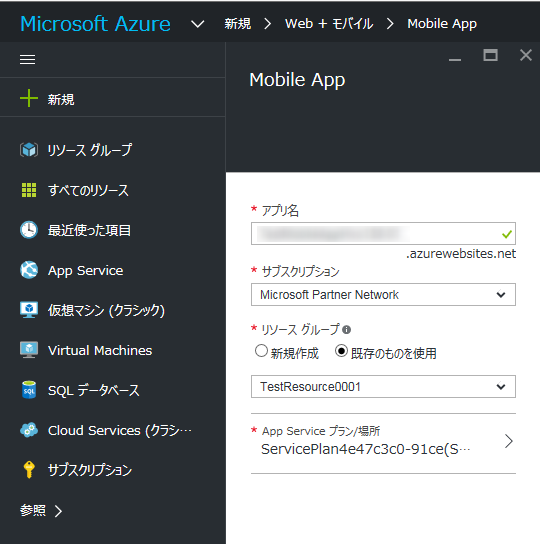Screen dimensions: 540x544
Task: Select the 新規作成 radio button
Action: 261,351
